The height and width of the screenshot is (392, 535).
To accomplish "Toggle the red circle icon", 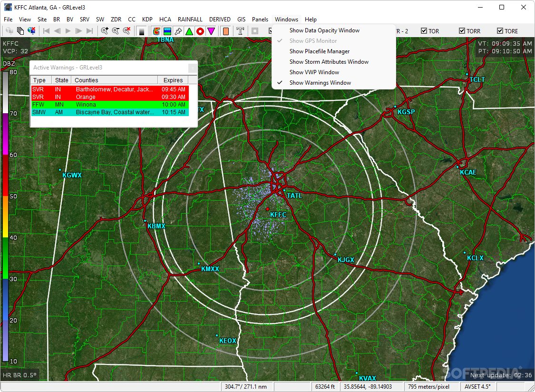I will [200, 31].
